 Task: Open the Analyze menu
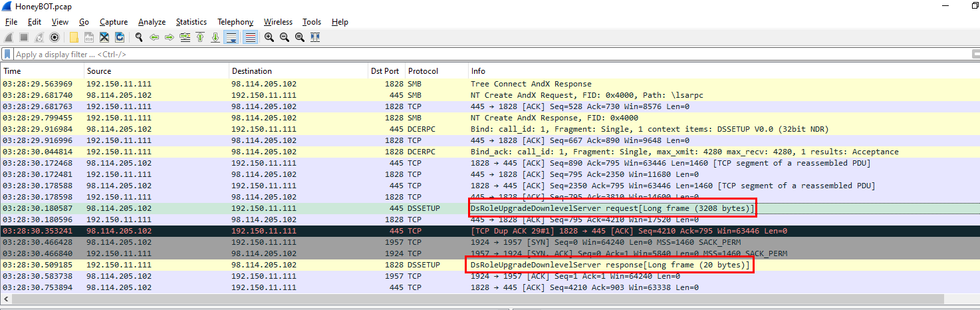tap(152, 22)
